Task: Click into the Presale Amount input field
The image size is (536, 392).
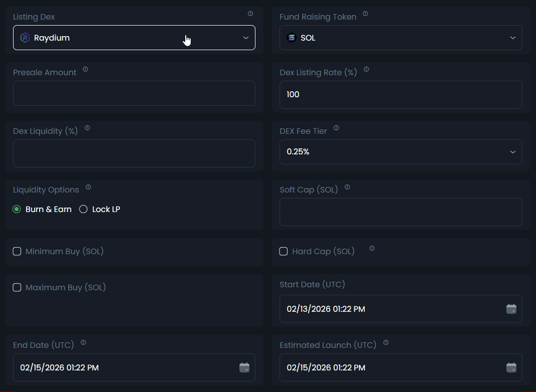Action: pos(134,93)
